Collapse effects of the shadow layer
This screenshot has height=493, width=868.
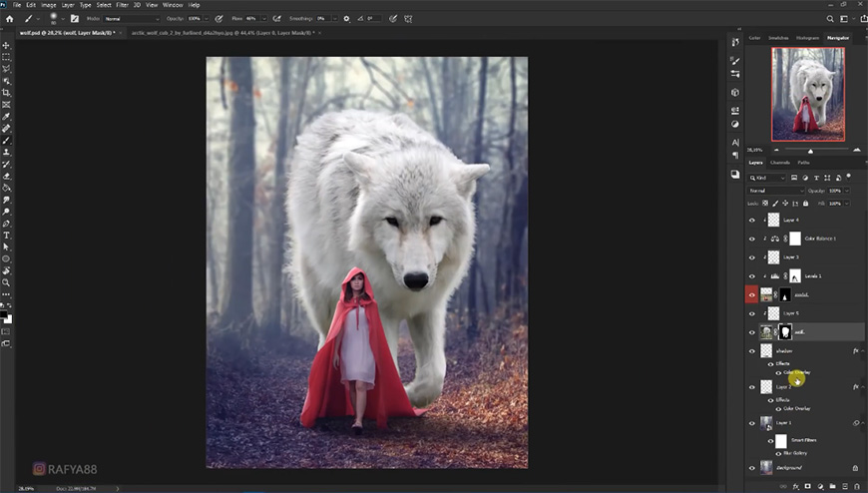[862, 351]
